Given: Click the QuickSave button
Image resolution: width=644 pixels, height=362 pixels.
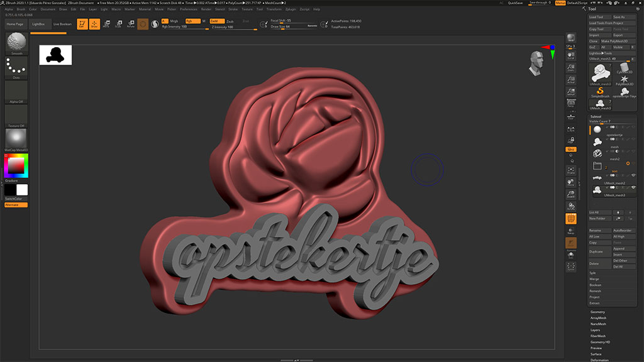Looking at the screenshot, I should coord(516,3).
